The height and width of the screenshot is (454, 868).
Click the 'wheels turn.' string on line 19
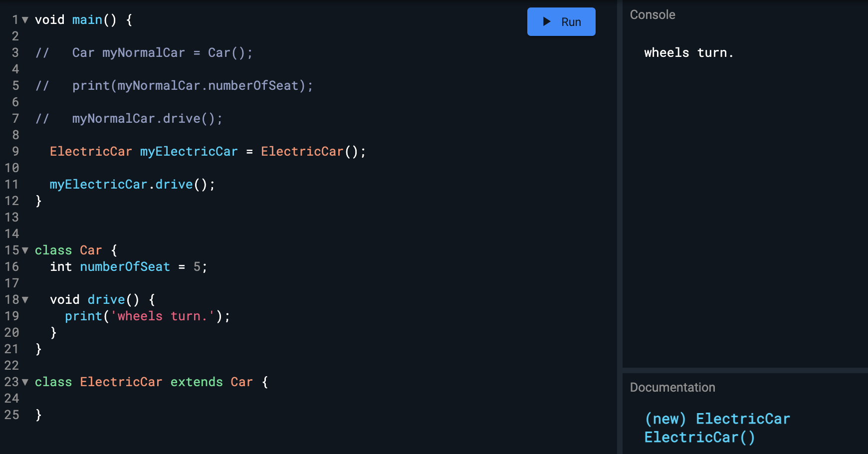(163, 316)
